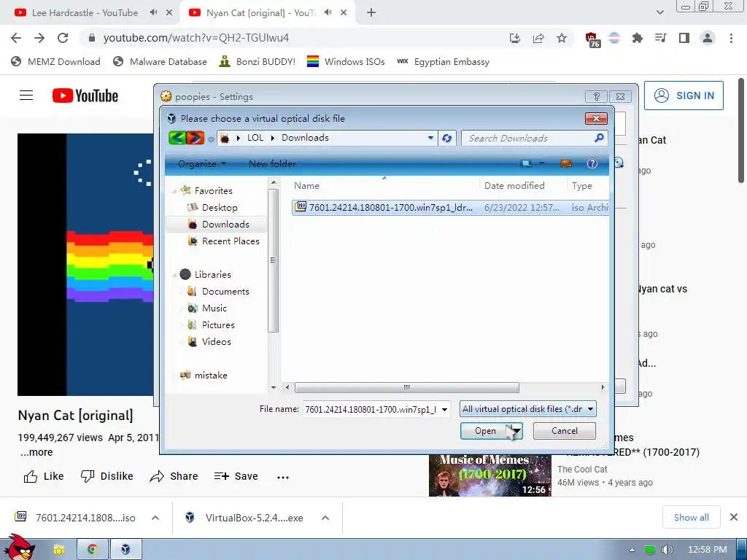Switch to Lee Hardcastle YouTube tab
Viewport: 747px width, 560px height.
click(85, 13)
